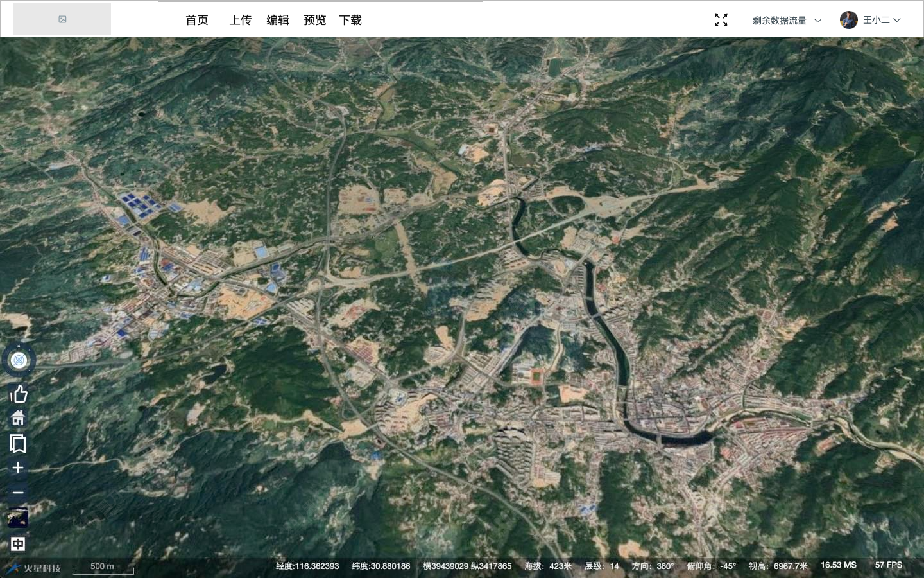The height and width of the screenshot is (578, 924).
Task: Click the 下载 menu item
Action: click(x=350, y=21)
